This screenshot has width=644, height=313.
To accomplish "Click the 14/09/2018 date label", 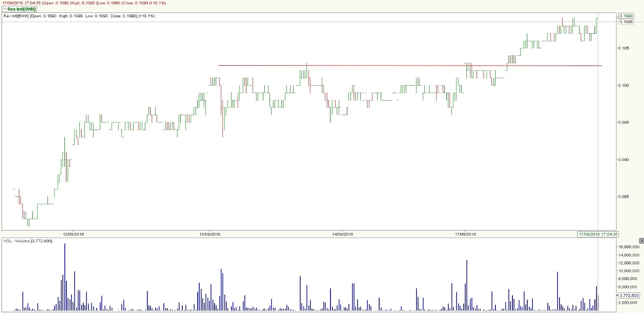I will click(x=343, y=234).
